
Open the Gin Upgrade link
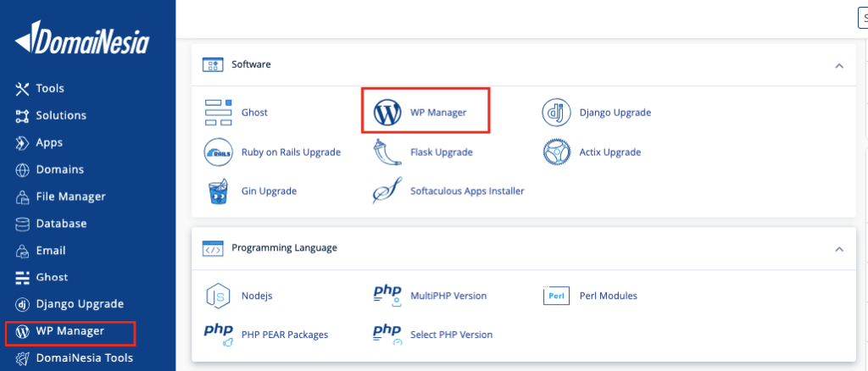269,191
